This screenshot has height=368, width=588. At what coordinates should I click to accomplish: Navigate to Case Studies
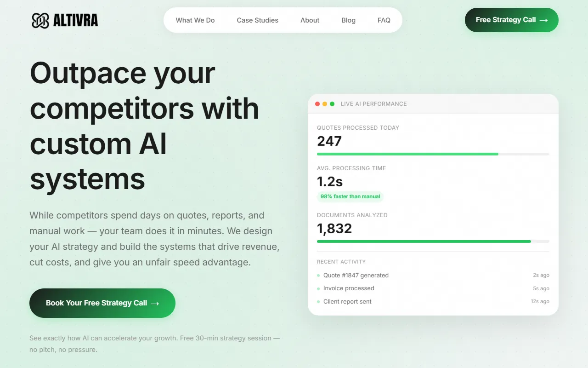[257, 20]
